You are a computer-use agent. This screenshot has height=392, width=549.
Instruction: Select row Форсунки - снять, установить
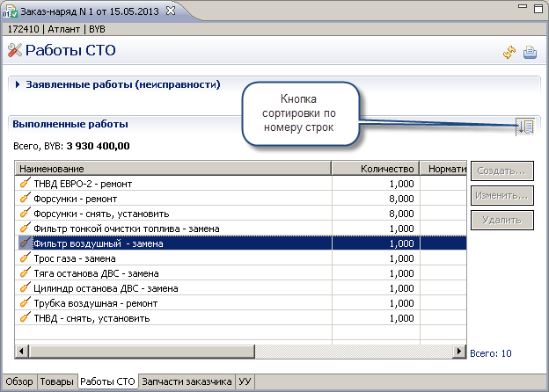[x=240, y=214]
